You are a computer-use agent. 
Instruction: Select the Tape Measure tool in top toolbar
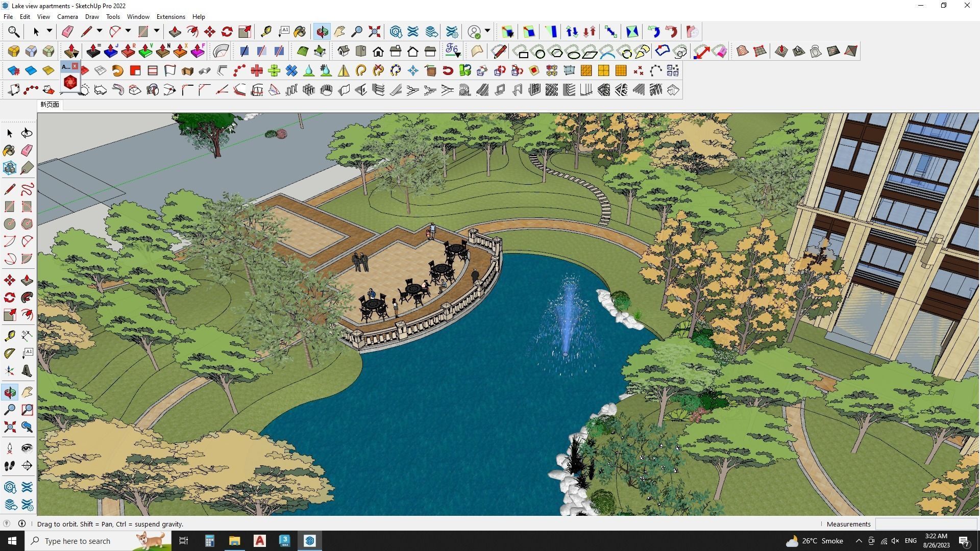[x=266, y=32]
